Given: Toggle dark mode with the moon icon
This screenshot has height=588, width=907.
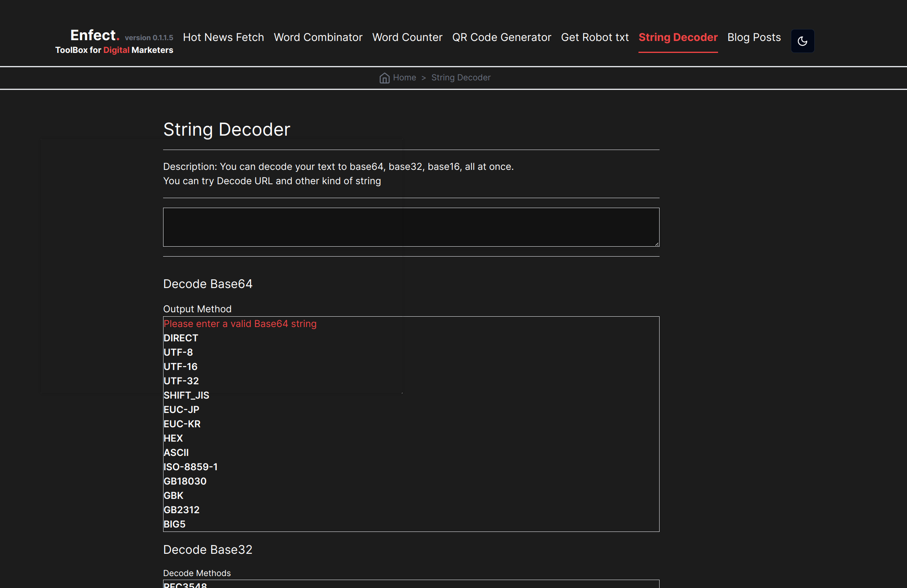Looking at the screenshot, I should (x=802, y=41).
